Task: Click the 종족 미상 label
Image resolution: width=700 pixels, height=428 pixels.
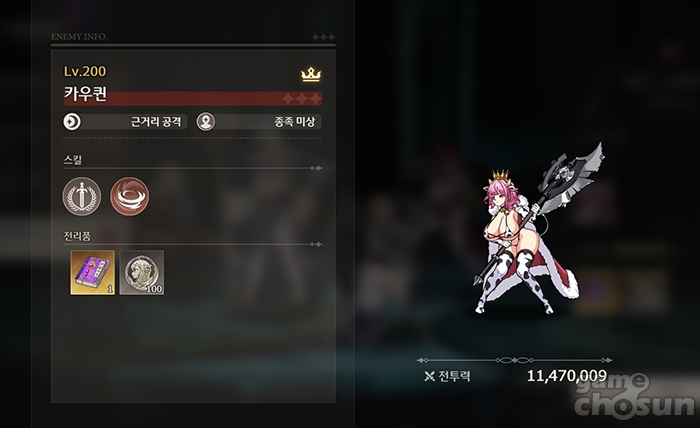Action: point(295,122)
